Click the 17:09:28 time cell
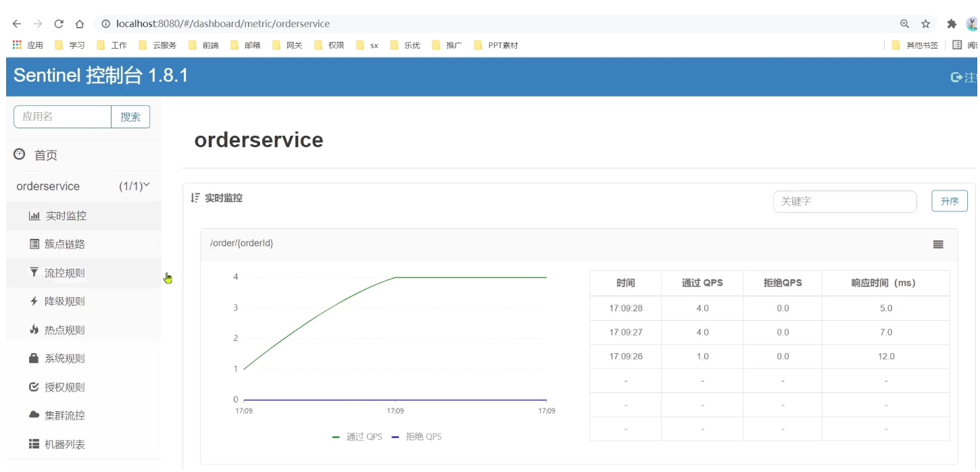Image resolution: width=980 pixels, height=472 pixels. (626, 308)
